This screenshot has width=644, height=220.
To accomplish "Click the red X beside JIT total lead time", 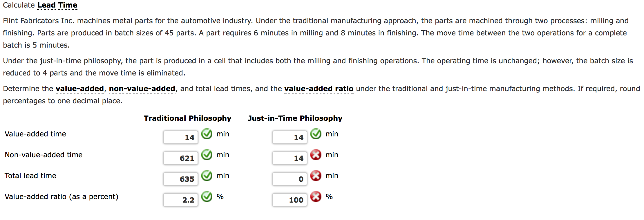I will click(316, 176).
